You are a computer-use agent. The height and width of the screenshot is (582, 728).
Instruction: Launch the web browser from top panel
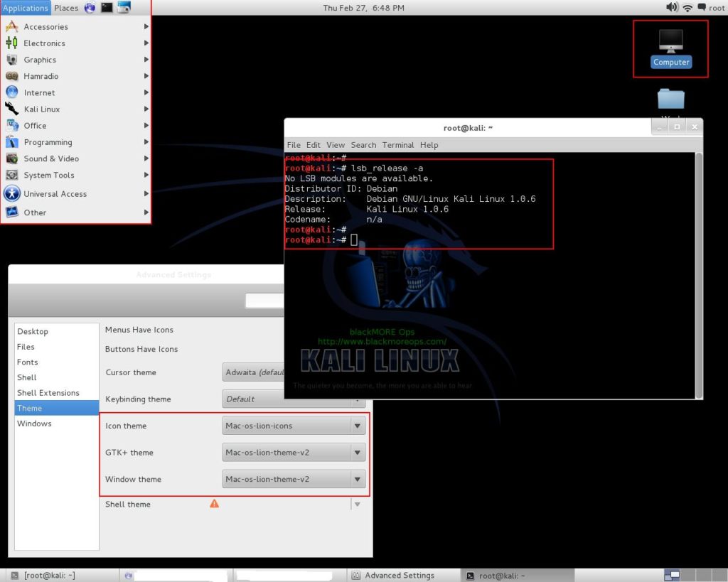(x=90, y=7)
